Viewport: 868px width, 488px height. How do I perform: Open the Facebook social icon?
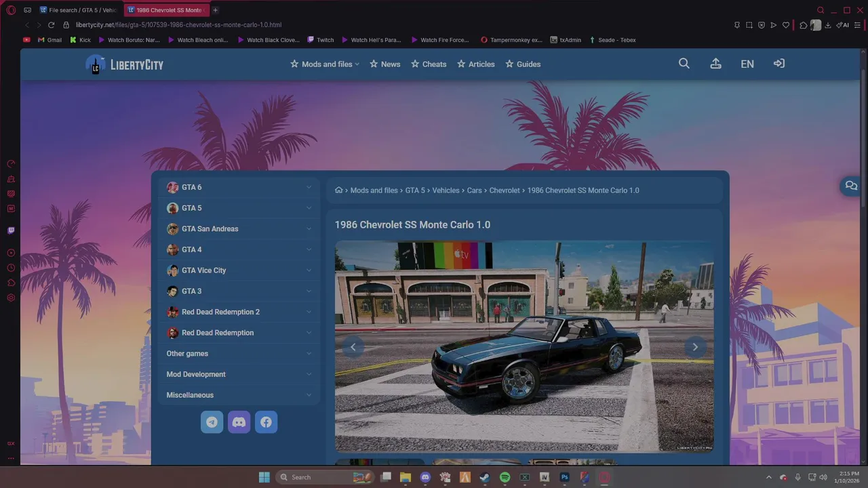[266, 422]
